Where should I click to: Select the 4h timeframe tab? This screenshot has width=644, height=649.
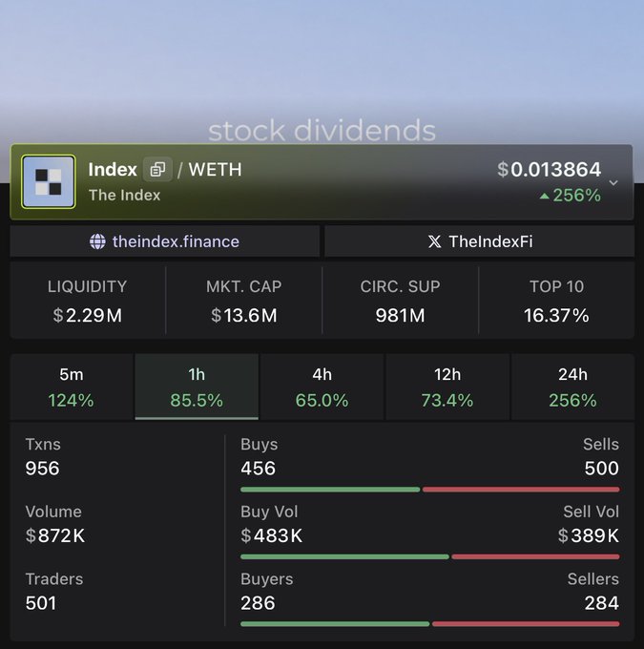tap(322, 387)
